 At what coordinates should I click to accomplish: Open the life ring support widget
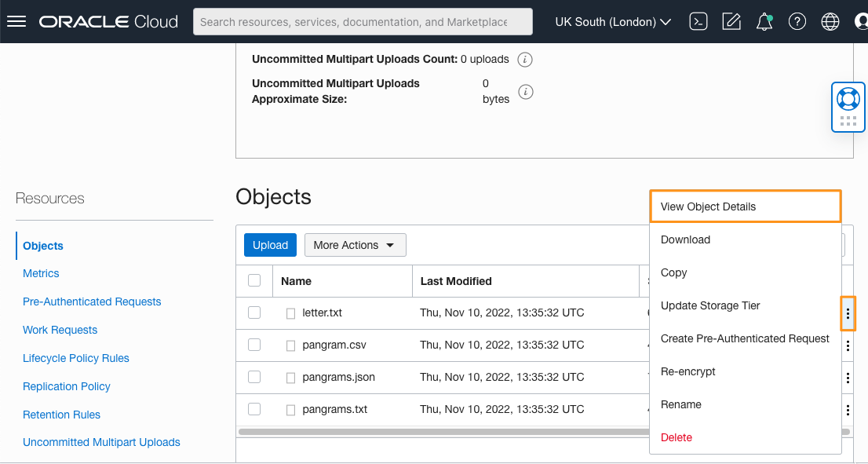coord(848,99)
